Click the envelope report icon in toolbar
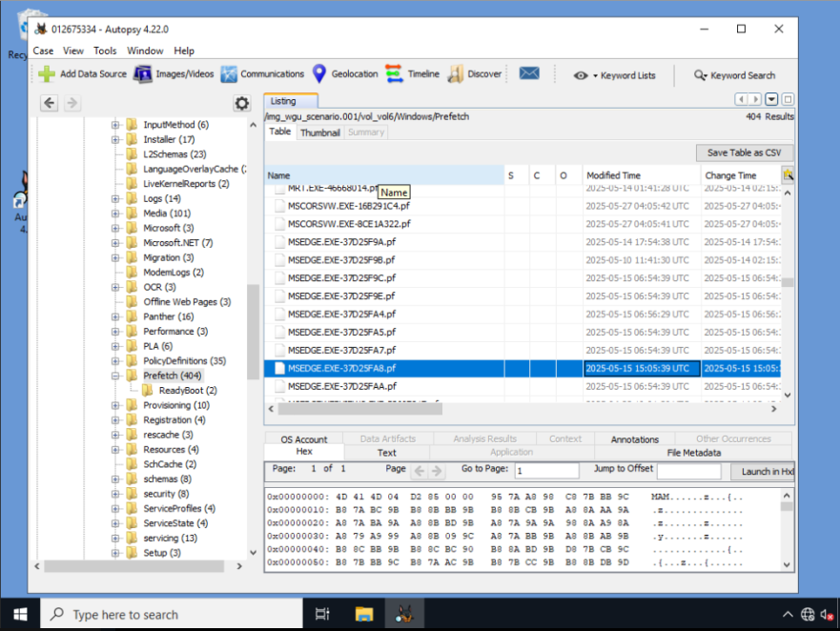Viewport: 840px width, 631px height. [x=529, y=73]
